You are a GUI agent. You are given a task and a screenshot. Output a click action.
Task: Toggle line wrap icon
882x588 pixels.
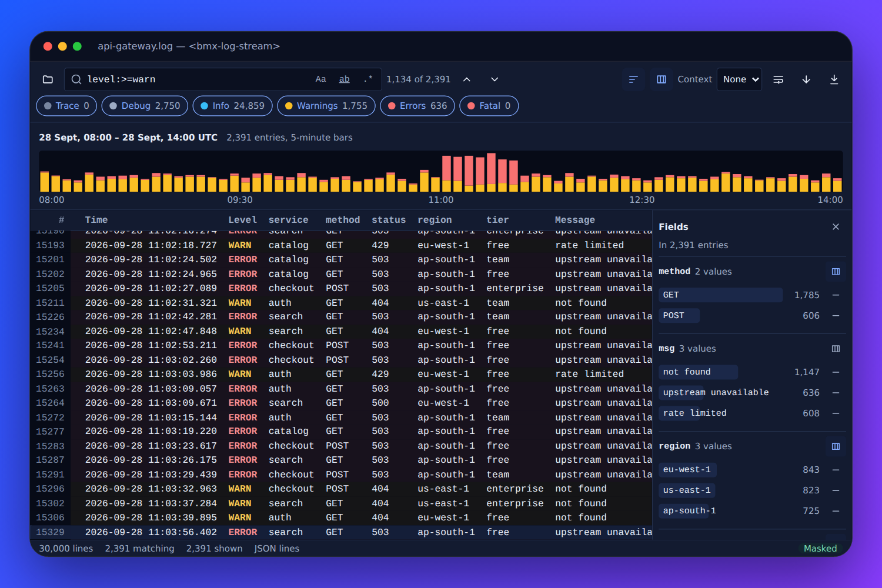click(779, 79)
